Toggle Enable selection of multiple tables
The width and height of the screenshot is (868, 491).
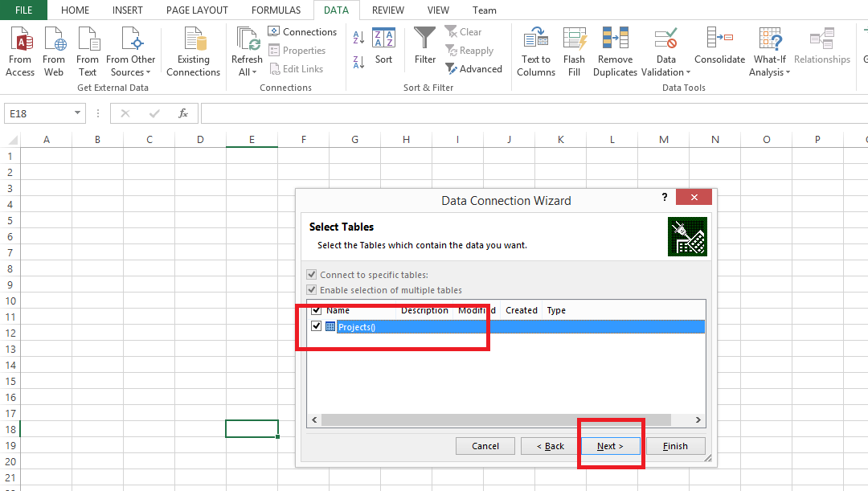point(312,290)
